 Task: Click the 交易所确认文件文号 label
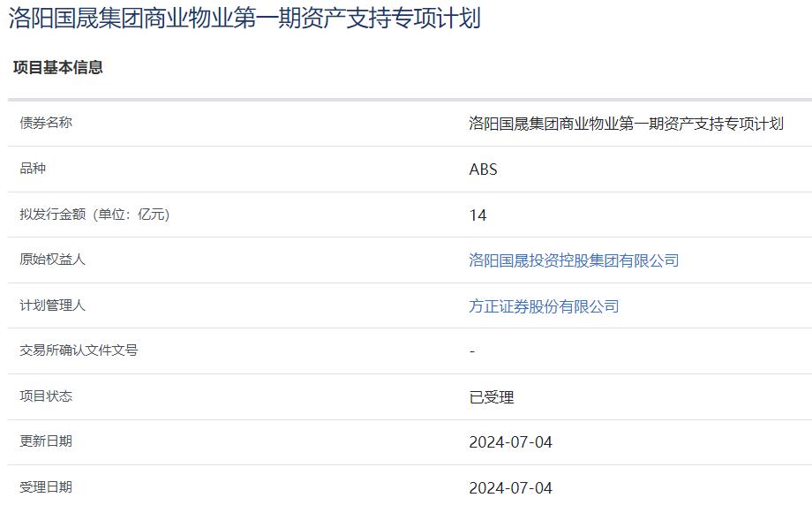pyautogui.click(x=79, y=350)
